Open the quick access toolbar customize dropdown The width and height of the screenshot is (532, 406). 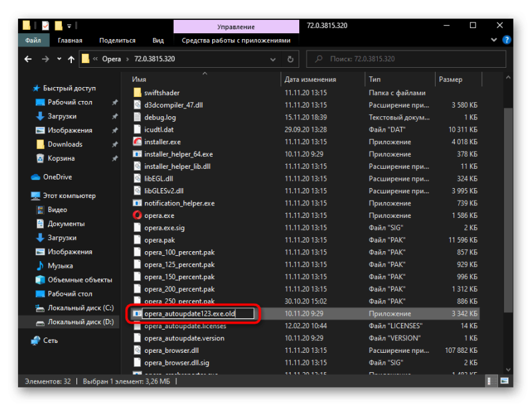click(x=69, y=26)
